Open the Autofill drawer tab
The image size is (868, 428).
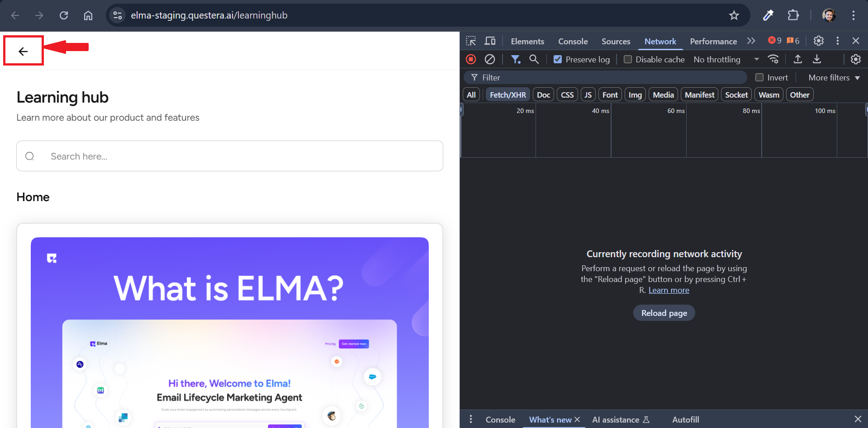pyautogui.click(x=685, y=419)
